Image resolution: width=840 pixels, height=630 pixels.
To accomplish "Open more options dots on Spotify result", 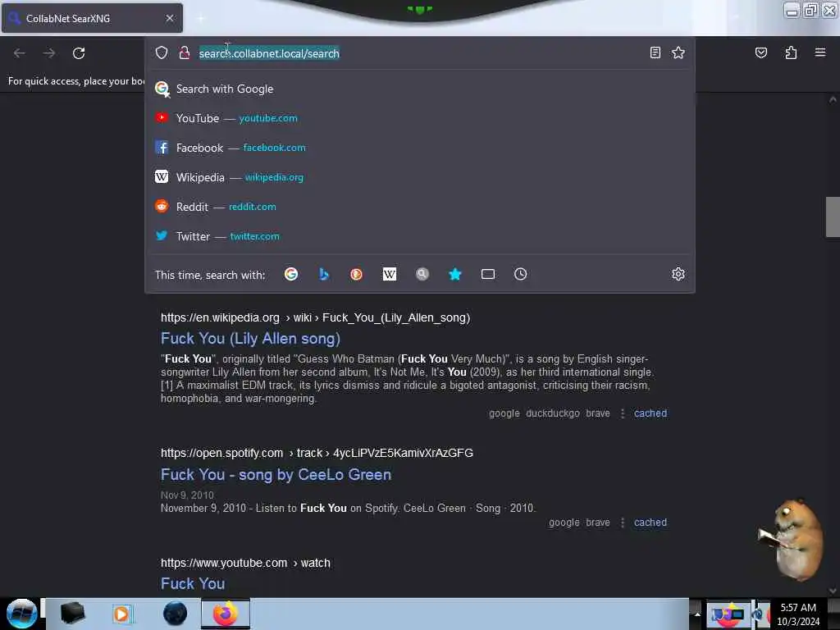I will pyautogui.click(x=622, y=523).
